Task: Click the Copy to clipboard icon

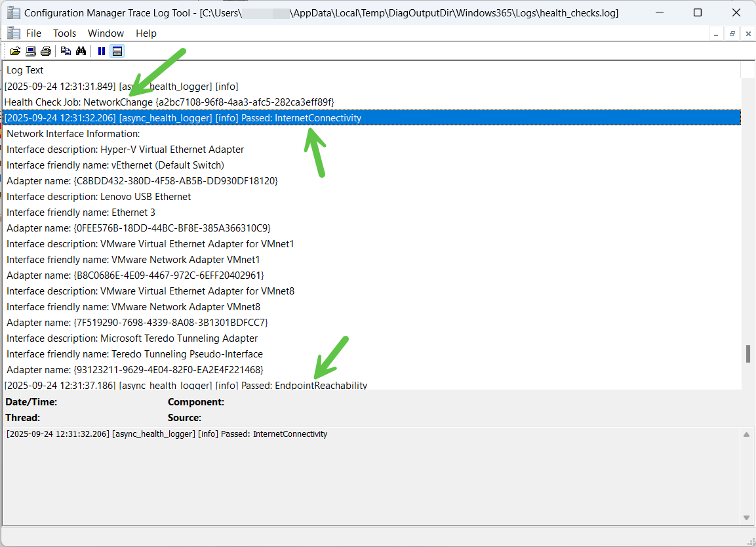Action: tap(66, 51)
